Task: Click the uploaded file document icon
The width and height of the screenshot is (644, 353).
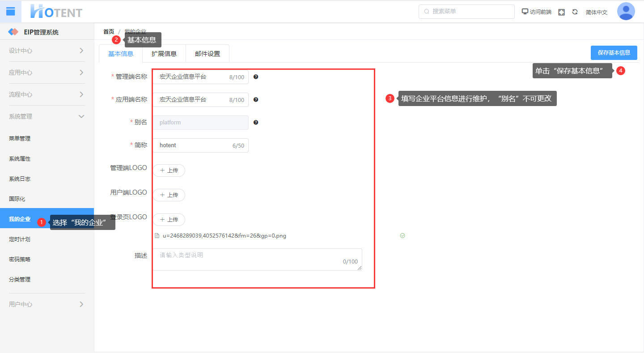Action: (157, 236)
